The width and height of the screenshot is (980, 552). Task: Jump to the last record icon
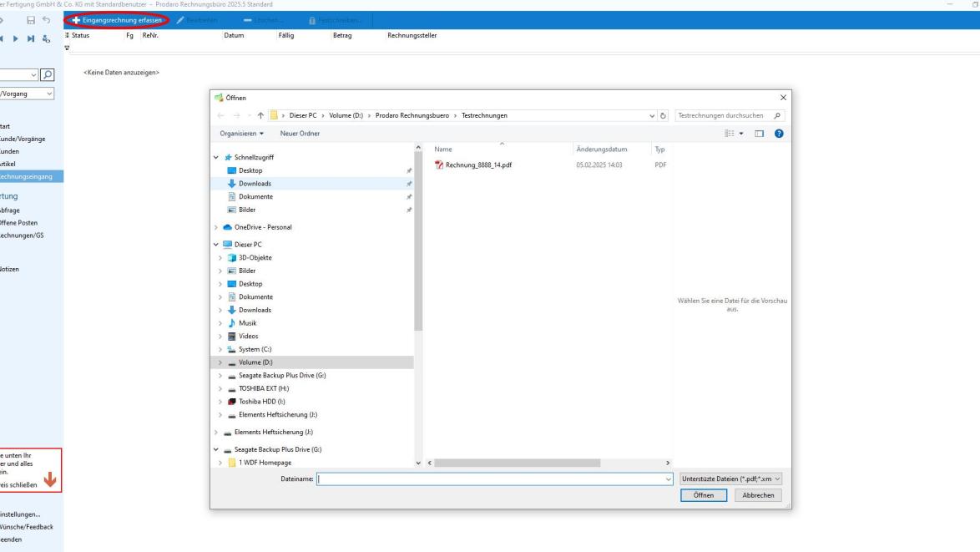31,38
